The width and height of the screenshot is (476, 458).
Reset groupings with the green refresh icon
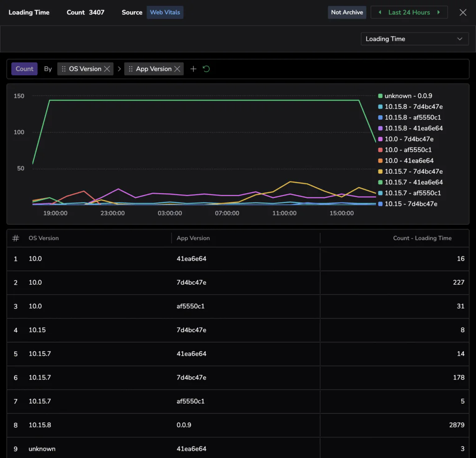pos(206,69)
